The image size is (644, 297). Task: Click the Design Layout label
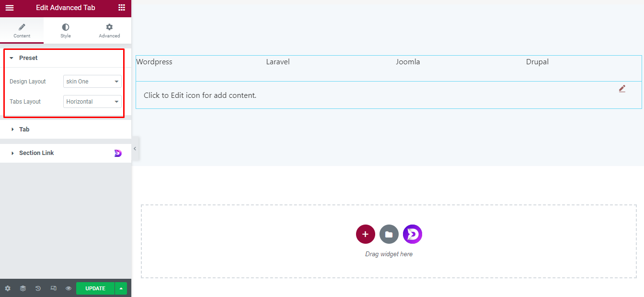[28, 82]
